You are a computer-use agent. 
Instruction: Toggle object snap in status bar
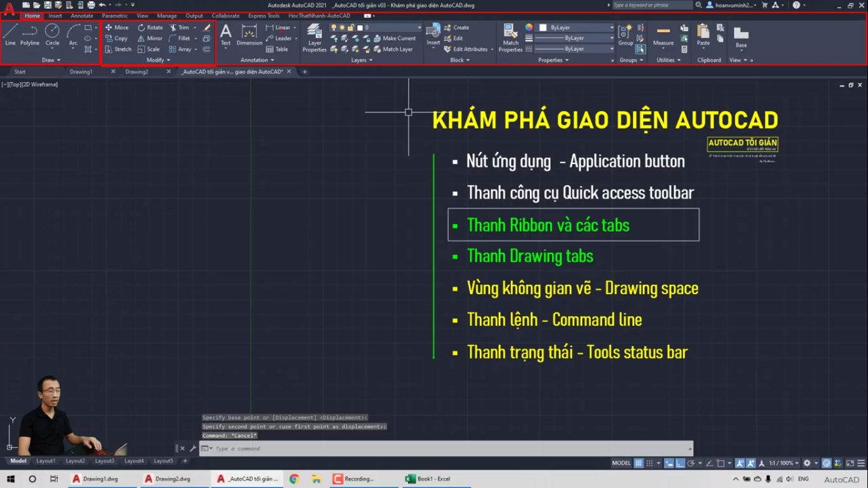pos(721,463)
